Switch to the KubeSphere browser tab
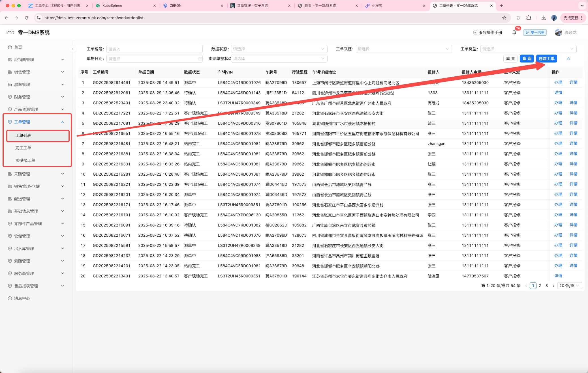588x373 pixels. 126,5
